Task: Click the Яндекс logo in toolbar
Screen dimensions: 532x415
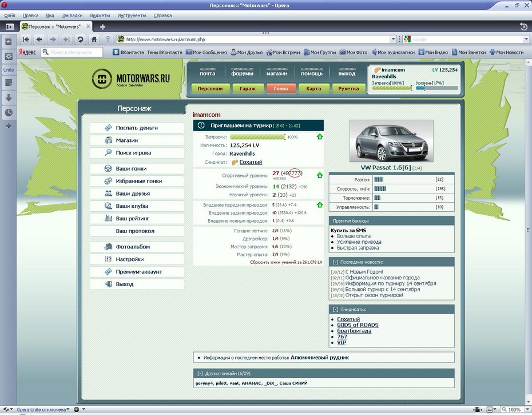Action: click(x=27, y=52)
